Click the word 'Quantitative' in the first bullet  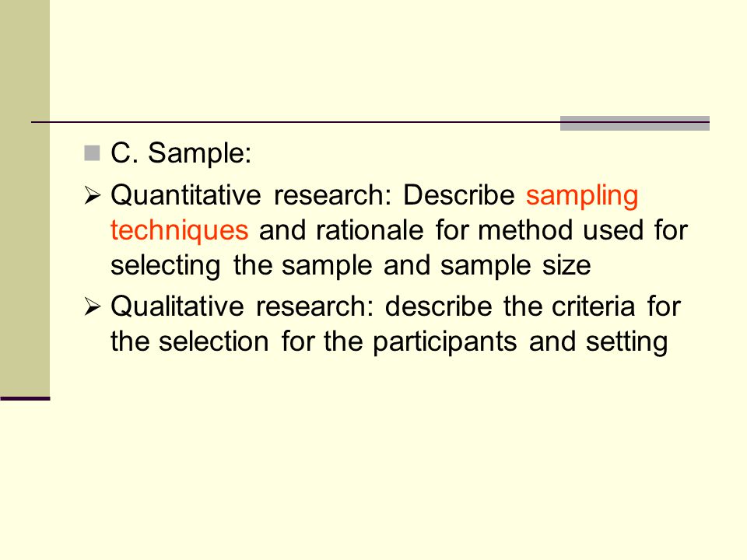186,195
